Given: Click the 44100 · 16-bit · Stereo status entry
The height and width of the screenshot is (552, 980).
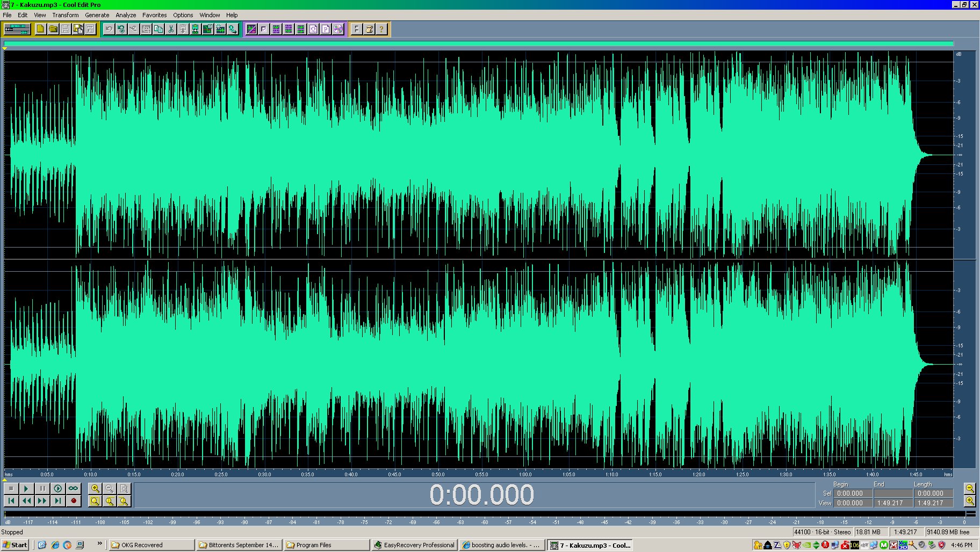Looking at the screenshot, I should click(823, 532).
